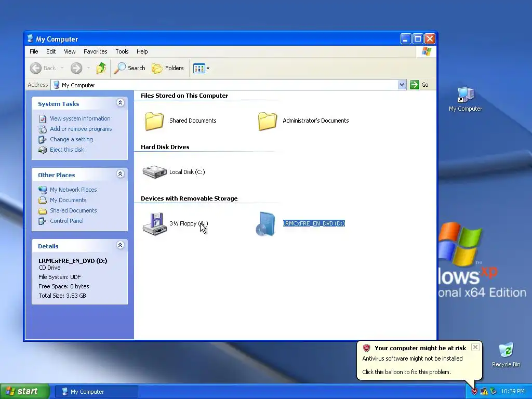Select the Recycle Bin desktop icon
Screen dimensions: 532x399
click(x=506, y=350)
